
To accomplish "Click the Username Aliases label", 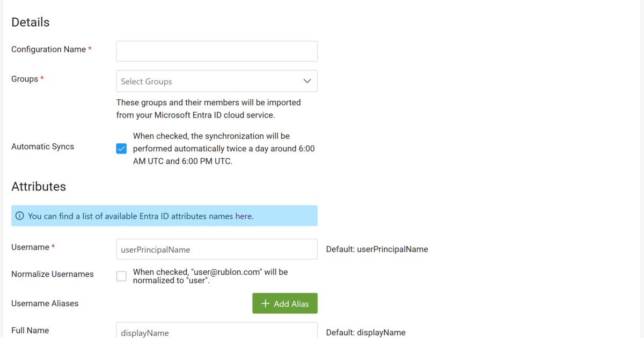I will [45, 304].
